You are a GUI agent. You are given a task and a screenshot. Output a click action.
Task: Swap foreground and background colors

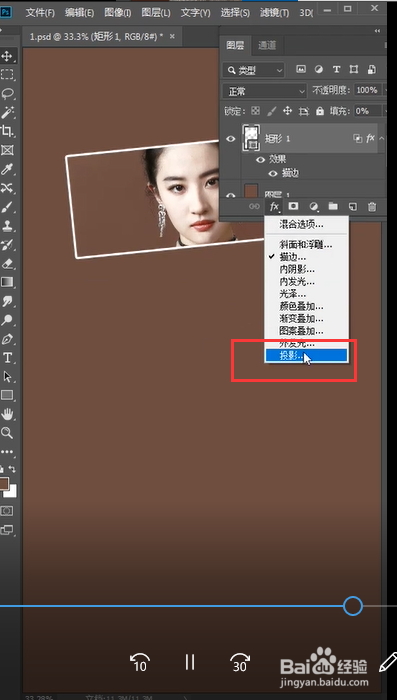click(13, 469)
